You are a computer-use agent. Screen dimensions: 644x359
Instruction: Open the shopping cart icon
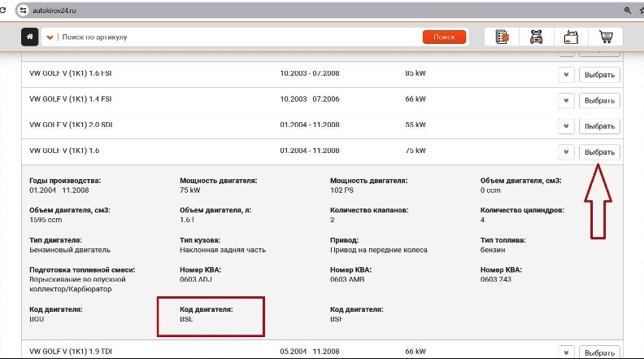point(606,37)
